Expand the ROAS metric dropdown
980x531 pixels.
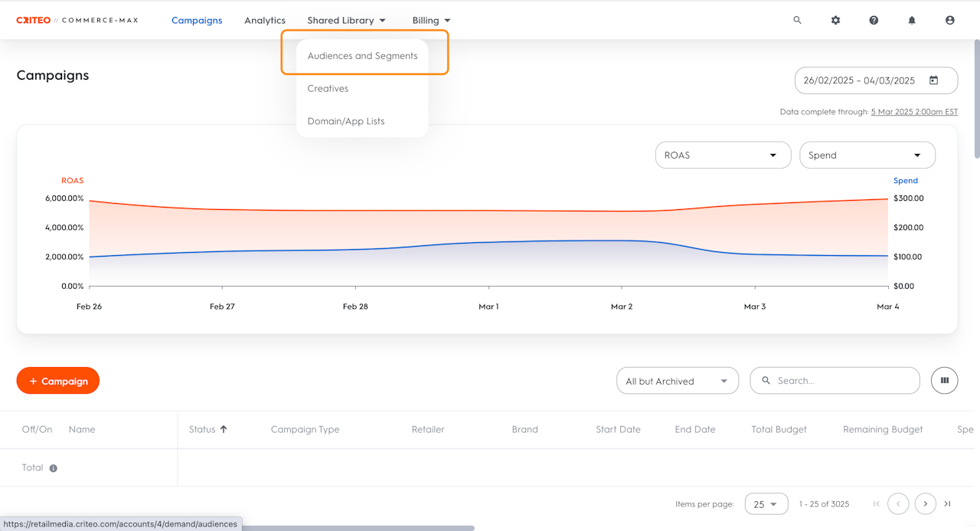coord(723,155)
